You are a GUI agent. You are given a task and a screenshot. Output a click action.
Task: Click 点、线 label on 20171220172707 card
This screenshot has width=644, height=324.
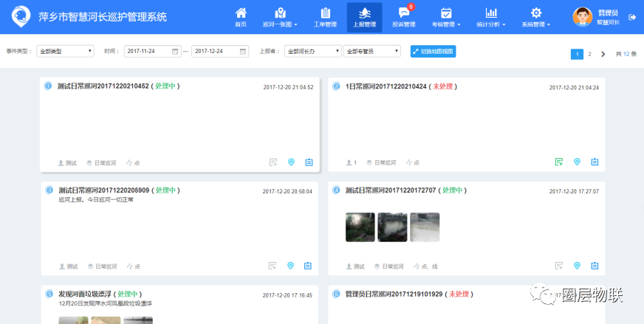pos(430,266)
